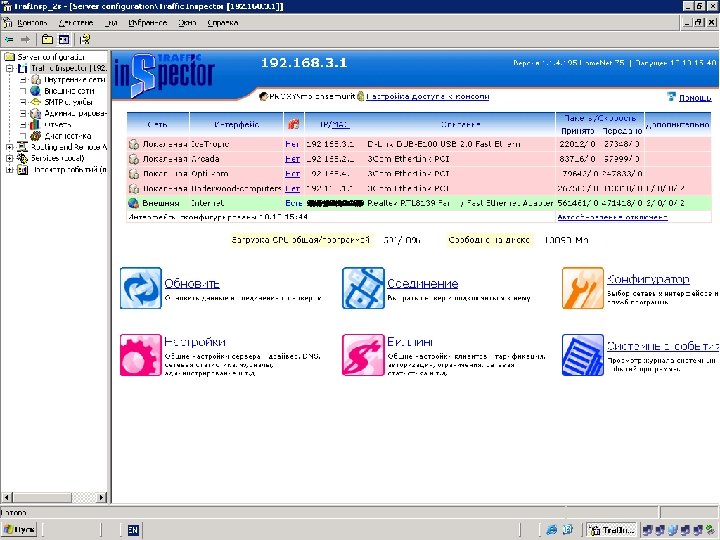Open the Действие menu
The height and width of the screenshot is (540, 720).
pyautogui.click(x=76, y=22)
